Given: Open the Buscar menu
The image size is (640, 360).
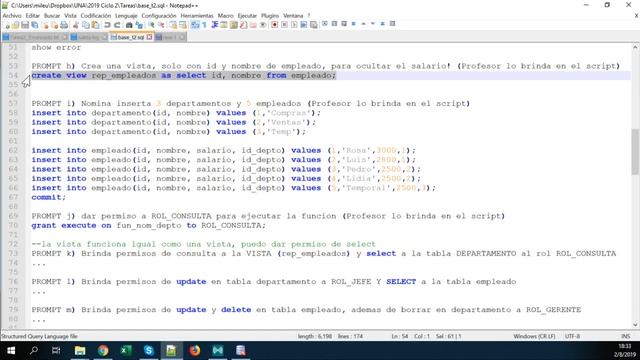Looking at the screenshot, I should (52, 16).
